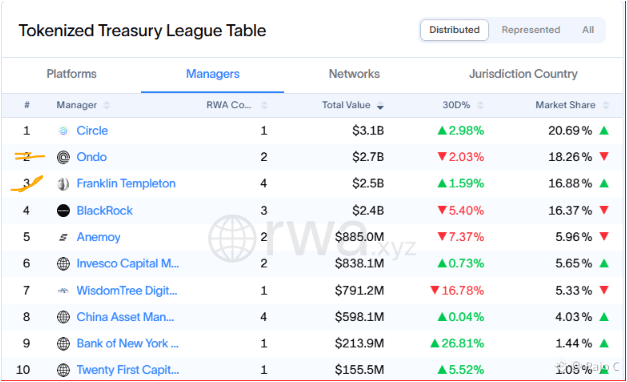The image size is (627, 382).
Task: Switch to the Jurisdiction Country tab
Action: coord(523,74)
